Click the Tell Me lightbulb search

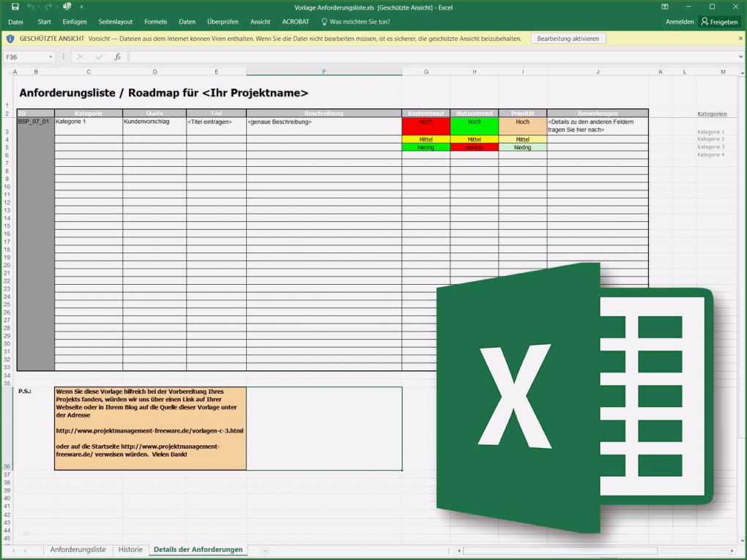(x=324, y=21)
